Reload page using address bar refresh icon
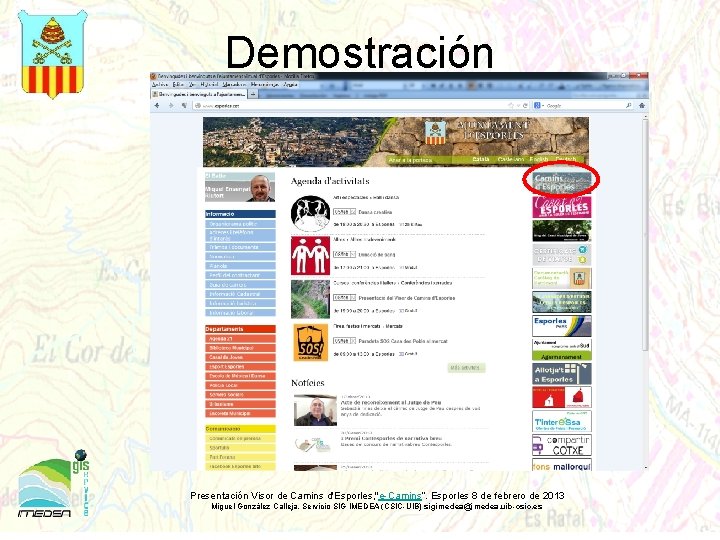The width and height of the screenshot is (720, 540). coord(526,106)
